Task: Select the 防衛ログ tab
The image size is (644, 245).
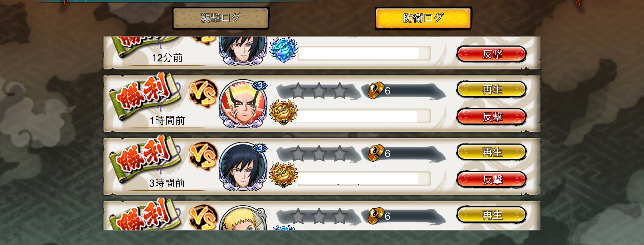Action: click(x=423, y=18)
